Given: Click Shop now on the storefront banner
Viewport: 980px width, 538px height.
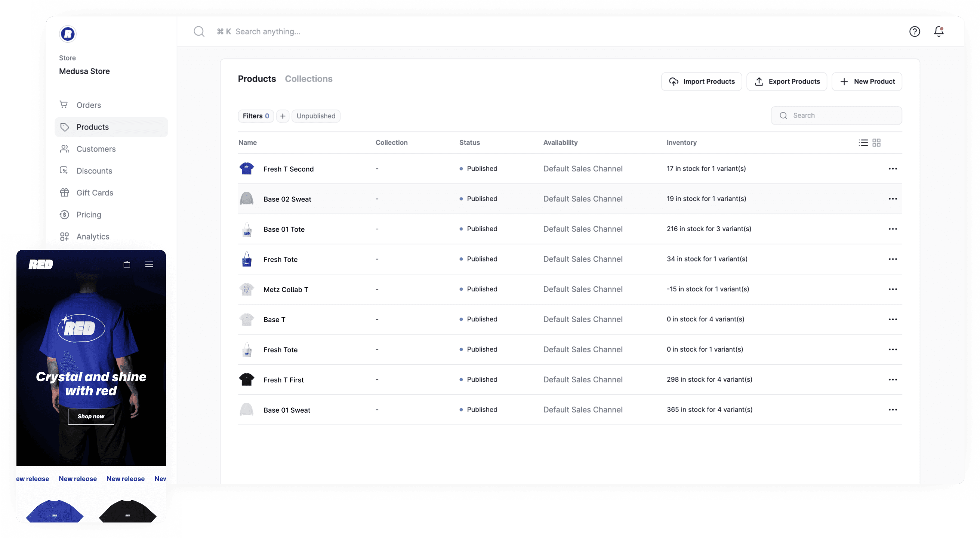Looking at the screenshot, I should [90, 416].
